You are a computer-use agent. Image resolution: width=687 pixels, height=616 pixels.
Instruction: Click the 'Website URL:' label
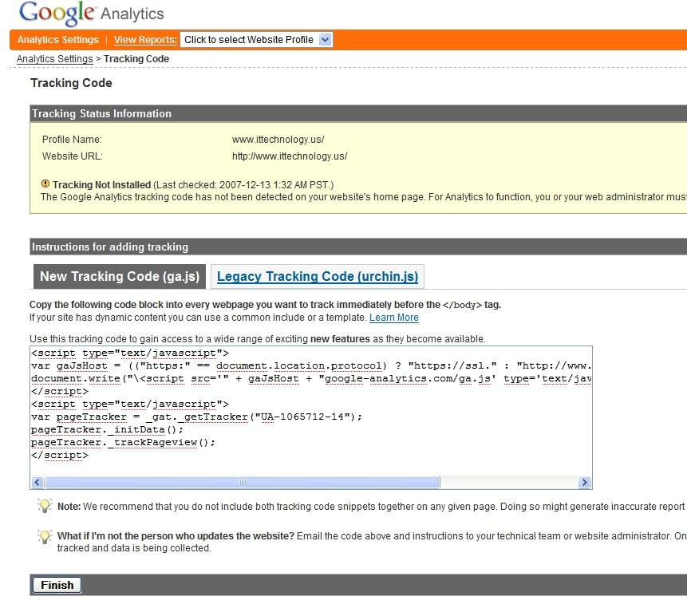(73, 156)
